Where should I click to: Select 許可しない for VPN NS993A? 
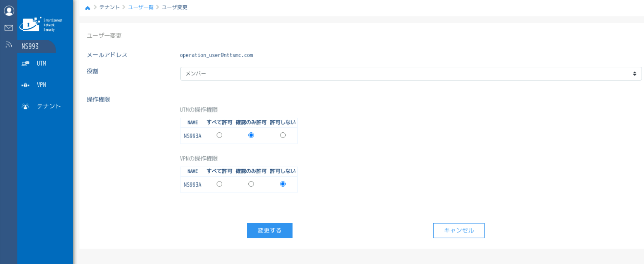[283, 184]
